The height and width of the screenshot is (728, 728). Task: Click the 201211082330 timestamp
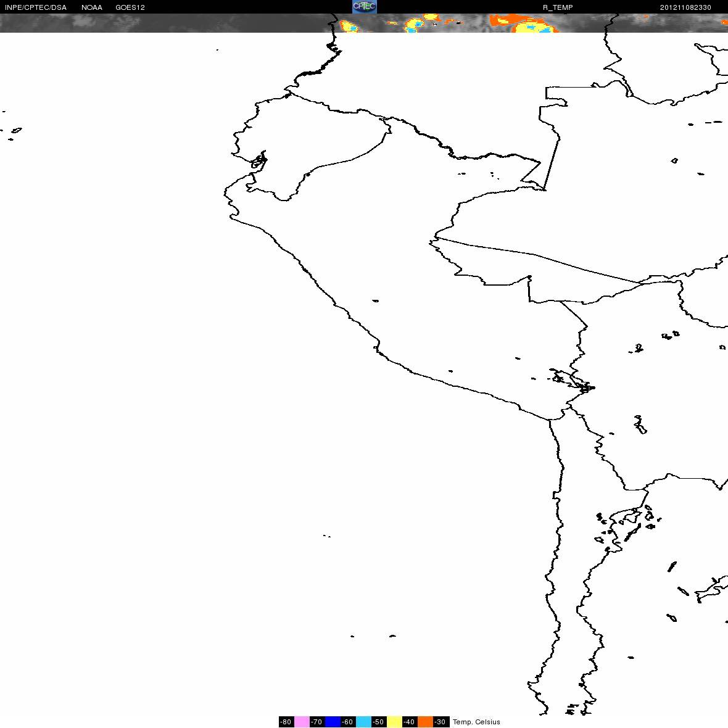[x=685, y=7]
